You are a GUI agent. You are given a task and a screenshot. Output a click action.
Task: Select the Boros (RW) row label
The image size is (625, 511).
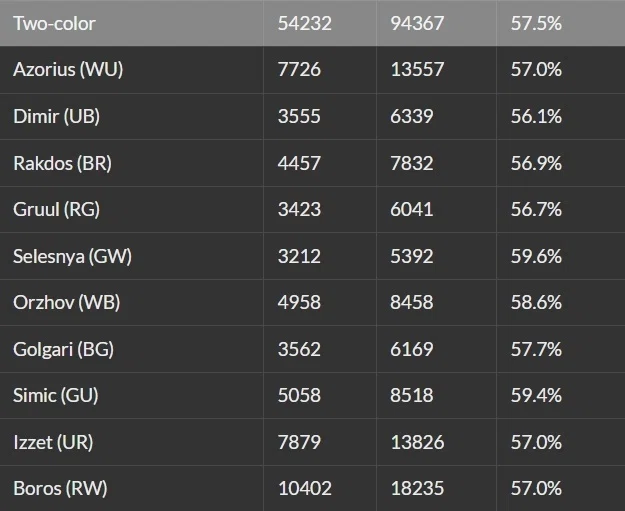point(60,489)
